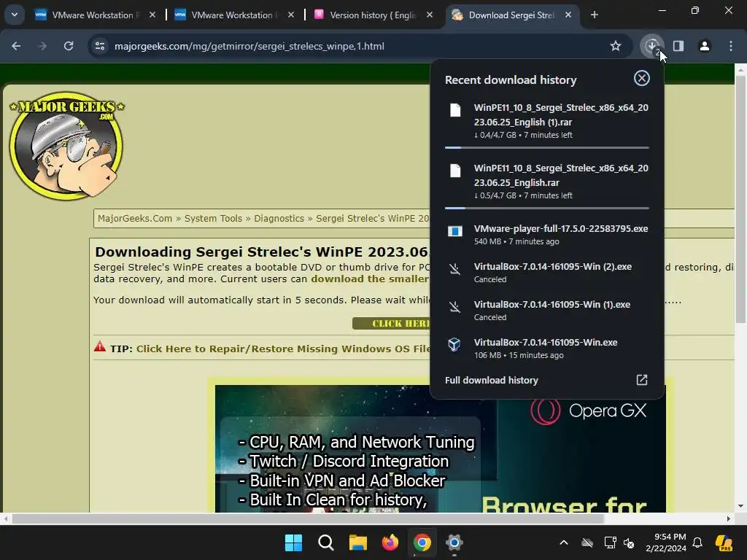The image size is (747, 560).
Task: Open Windows Search from the taskbar
Action: pyautogui.click(x=326, y=542)
